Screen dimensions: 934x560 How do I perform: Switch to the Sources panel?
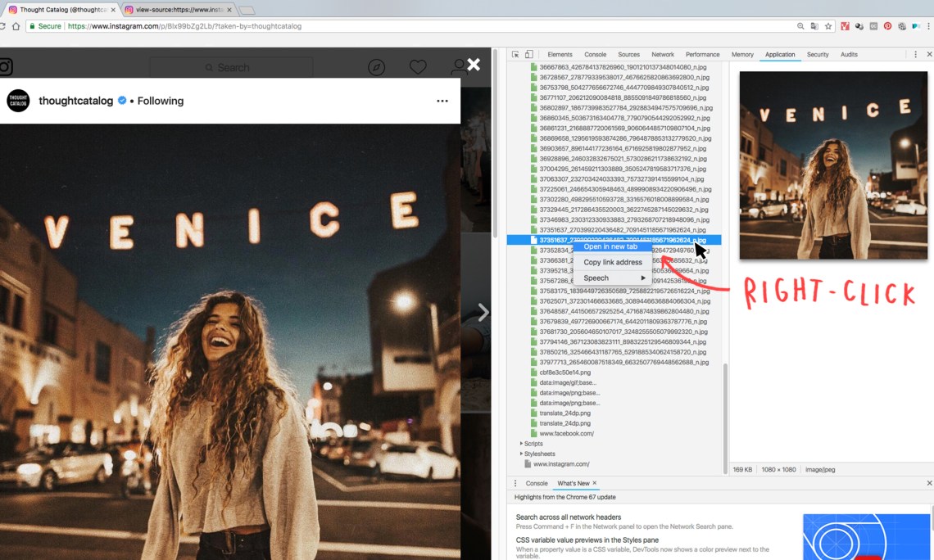point(628,54)
